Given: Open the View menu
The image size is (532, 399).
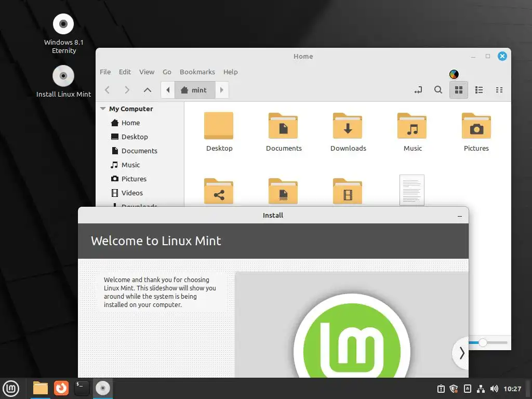Looking at the screenshot, I should [147, 72].
